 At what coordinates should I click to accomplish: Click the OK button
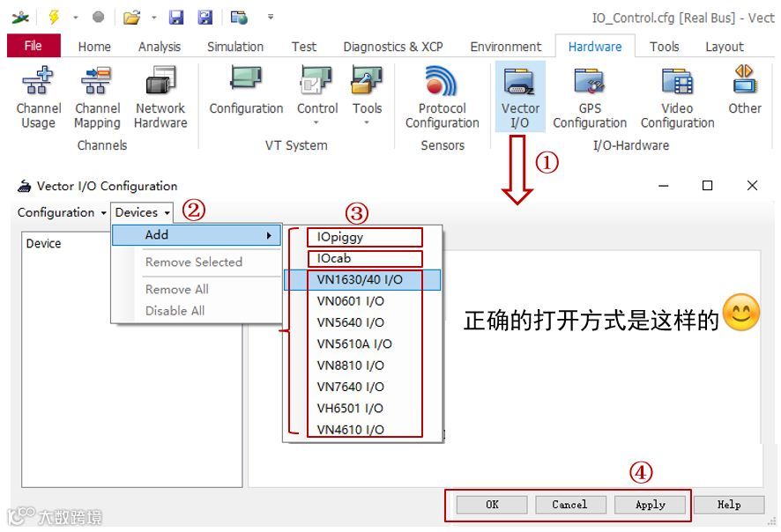(492, 505)
